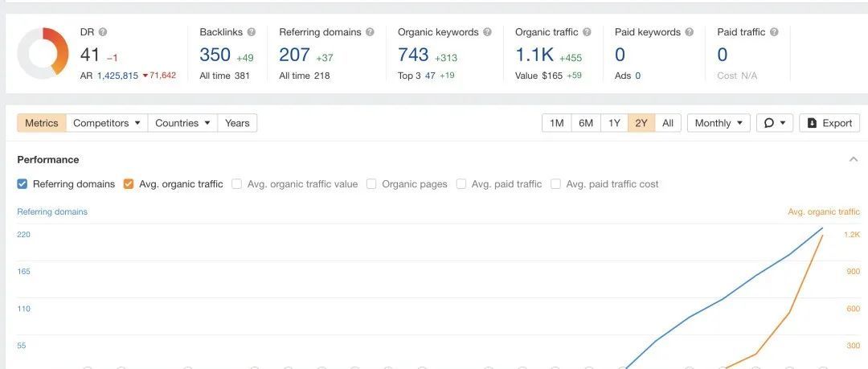
Task: Click the Avg. organic traffic axis label
Action: click(824, 211)
